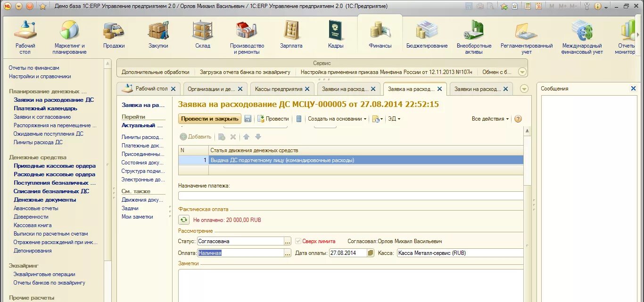Open the print dropdown icon in toolbar
This screenshot has width=644, height=302.
[x=378, y=119]
